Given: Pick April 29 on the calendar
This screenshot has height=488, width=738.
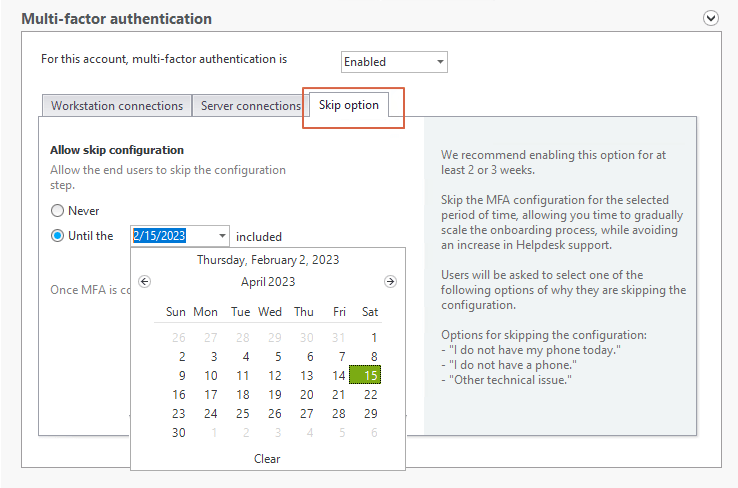Looking at the screenshot, I should pos(370,414).
